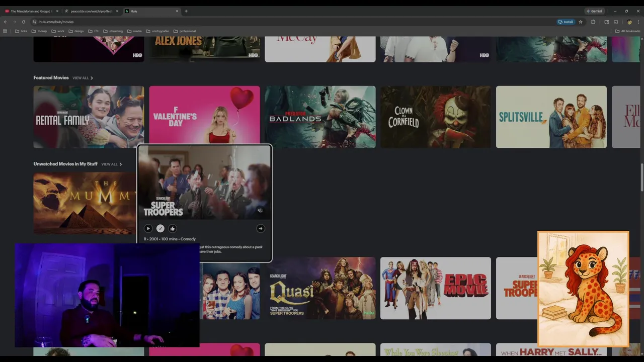
Task: Click the R • 2001 • 100 mins • Comedy text
Action: pyautogui.click(x=170, y=239)
